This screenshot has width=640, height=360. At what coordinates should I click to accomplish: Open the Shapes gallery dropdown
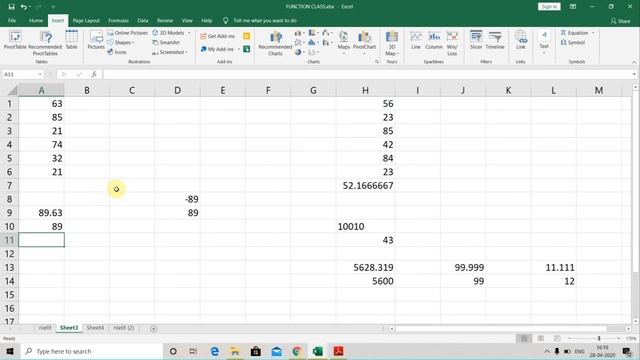(x=121, y=42)
